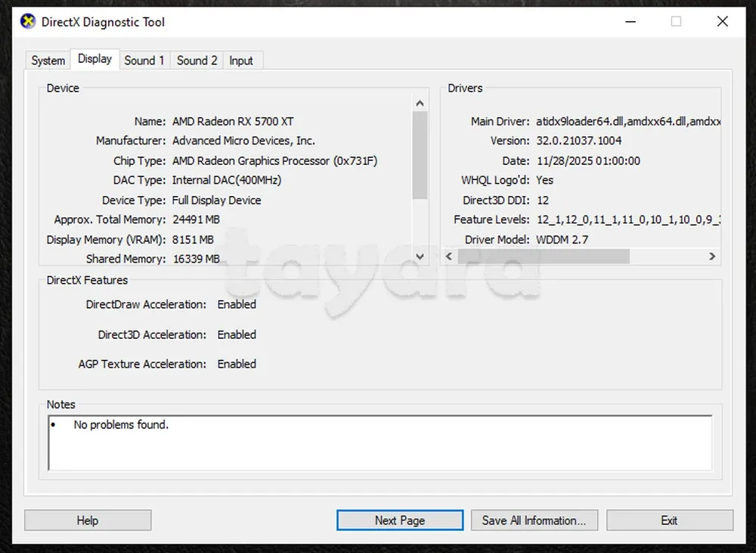756x553 pixels.
Task: Select the Display tab
Action: pos(94,59)
